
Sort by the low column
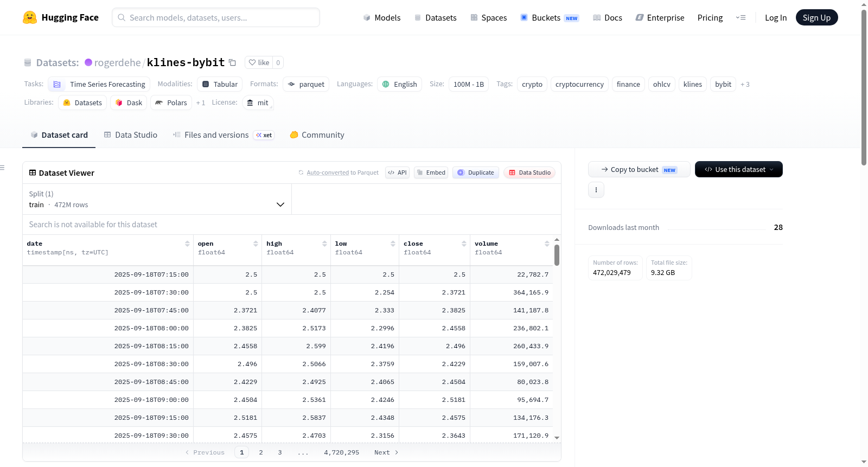[393, 244]
